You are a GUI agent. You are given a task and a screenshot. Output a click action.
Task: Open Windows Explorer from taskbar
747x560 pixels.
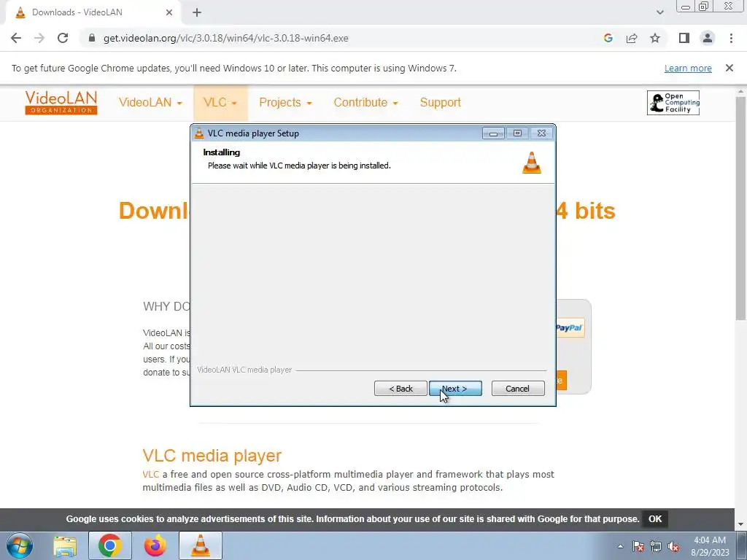tap(65, 545)
